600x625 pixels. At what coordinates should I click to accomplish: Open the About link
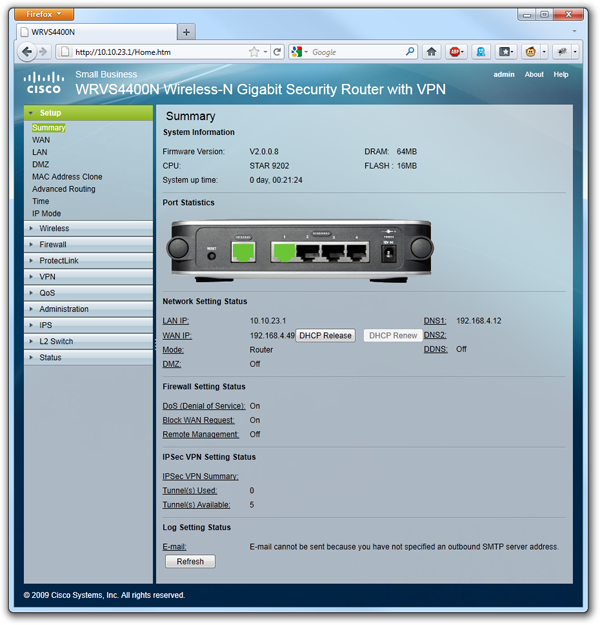pyautogui.click(x=534, y=75)
